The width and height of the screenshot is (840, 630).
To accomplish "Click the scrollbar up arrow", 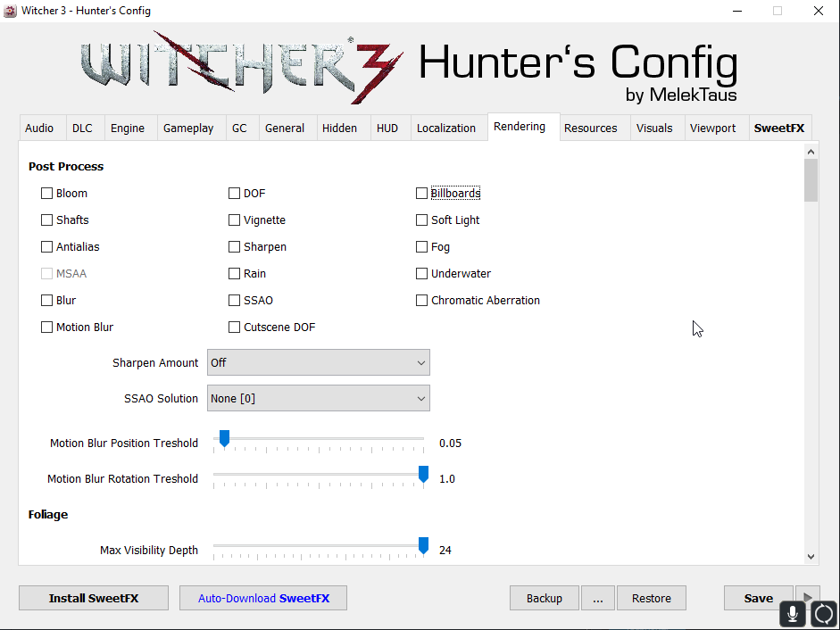I will (811, 152).
